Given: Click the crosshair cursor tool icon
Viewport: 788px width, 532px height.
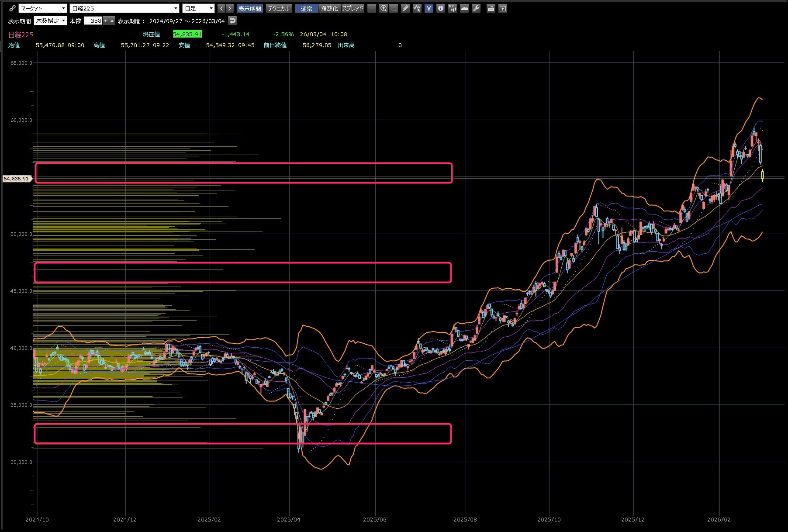Looking at the screenshot, I should pyautogui.click(x=372, y=8).
